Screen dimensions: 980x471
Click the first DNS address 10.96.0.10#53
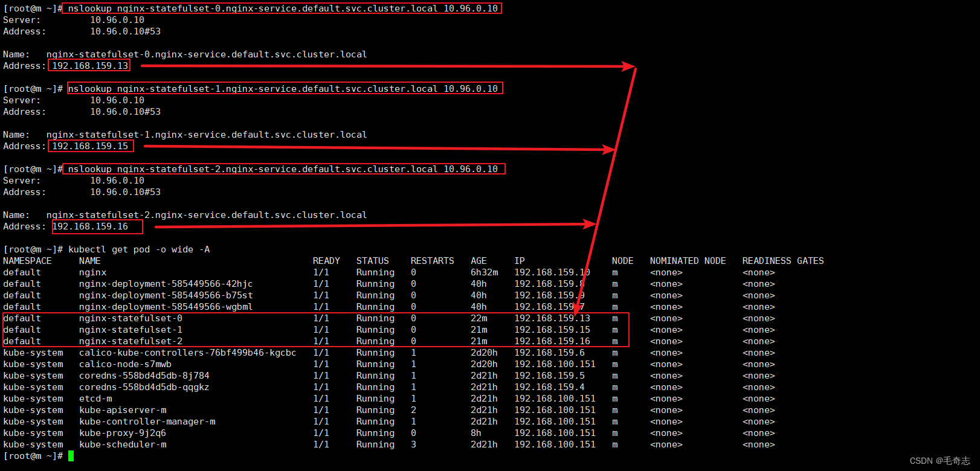coord(125,31)
